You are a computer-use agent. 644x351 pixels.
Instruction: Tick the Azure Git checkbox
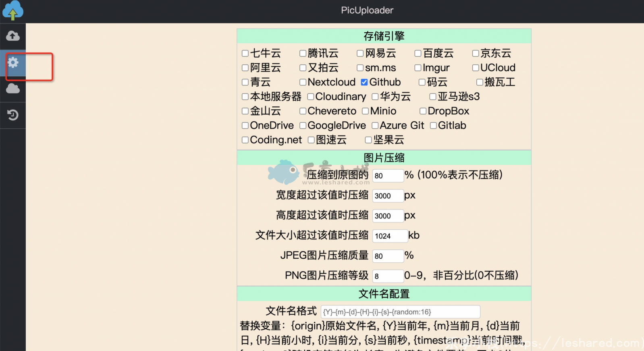click(x=375, y=126)
